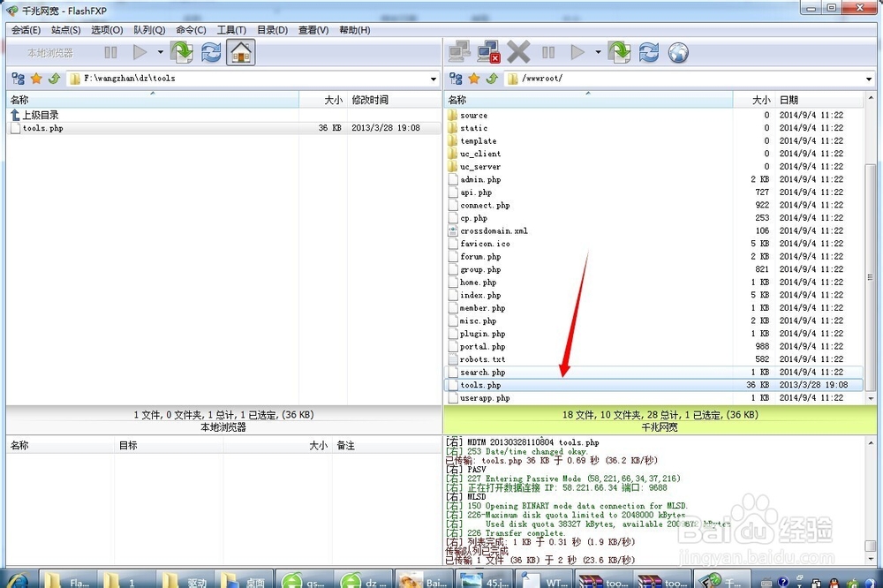Open the 查看(V) menu
This screenshot has height=588, width=883.
tap(313, 30)
